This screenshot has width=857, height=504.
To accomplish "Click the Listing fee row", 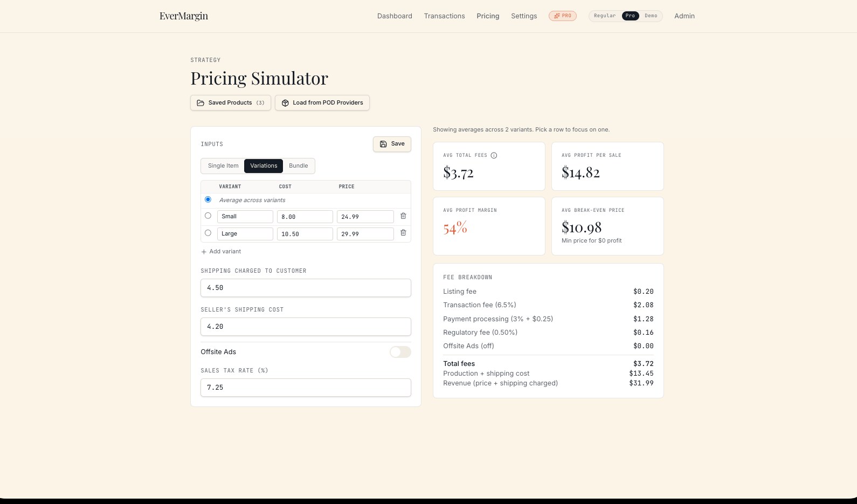I will (548, 292).
